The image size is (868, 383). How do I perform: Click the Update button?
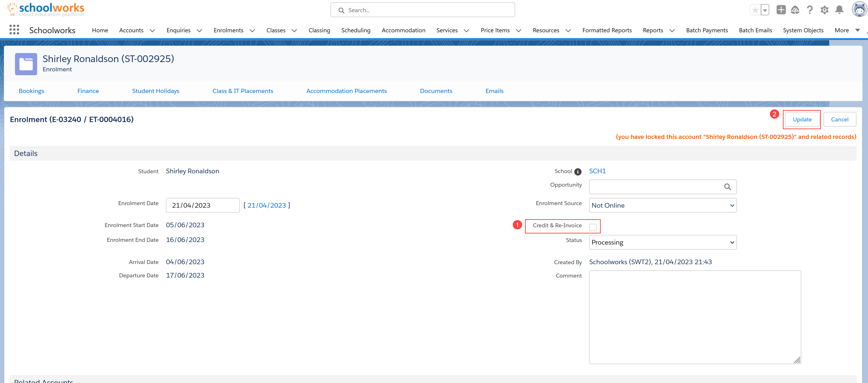pyautogui.click(x=802, y=120)
